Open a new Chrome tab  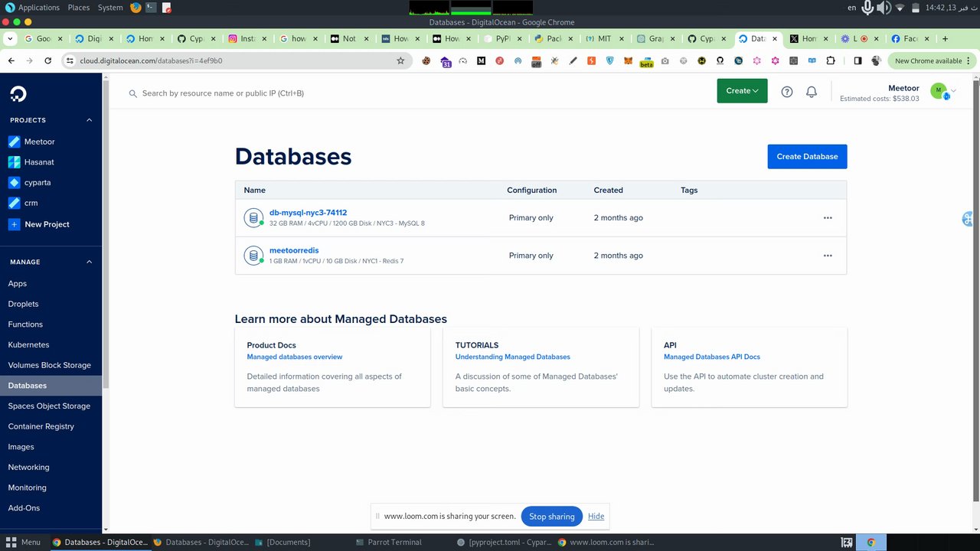coord(945,38)
